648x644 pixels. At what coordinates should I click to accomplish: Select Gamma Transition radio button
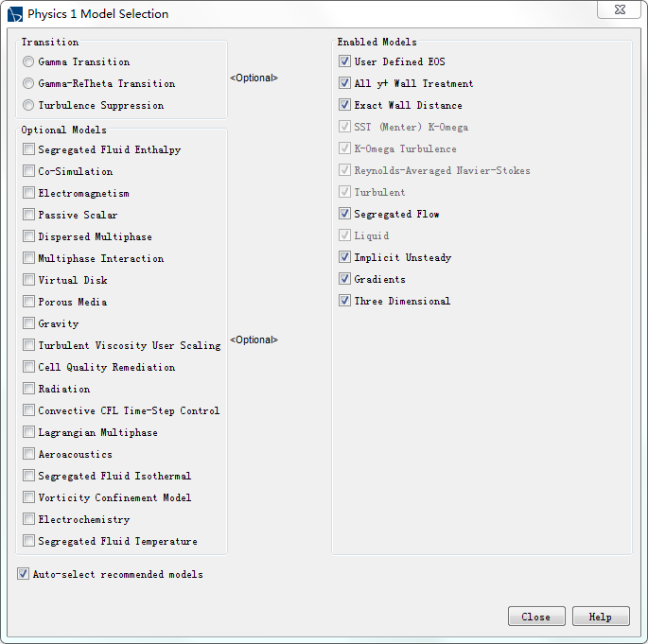29,61
